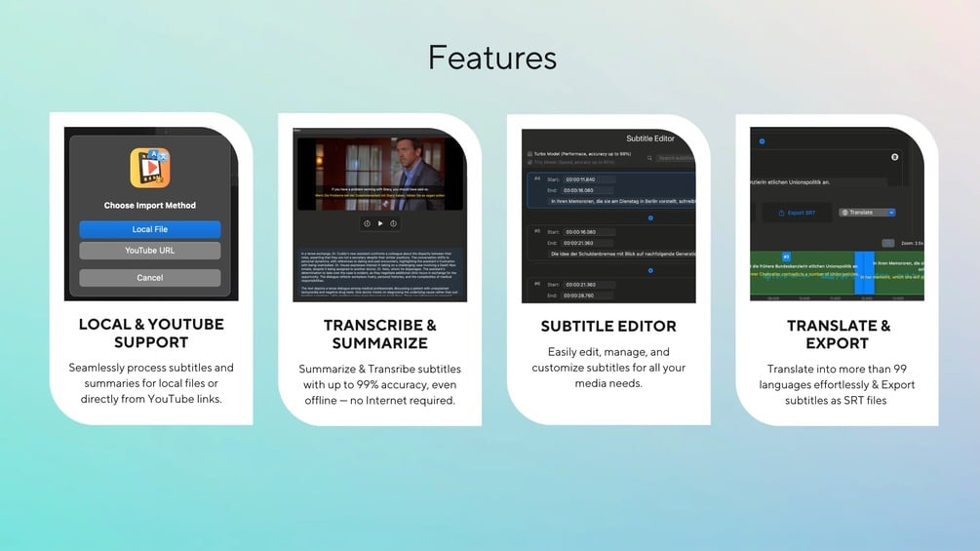The height and width of the screenshot is (551, 980).
Task: Select the #3 timeline marker
Action: point(786,256)
